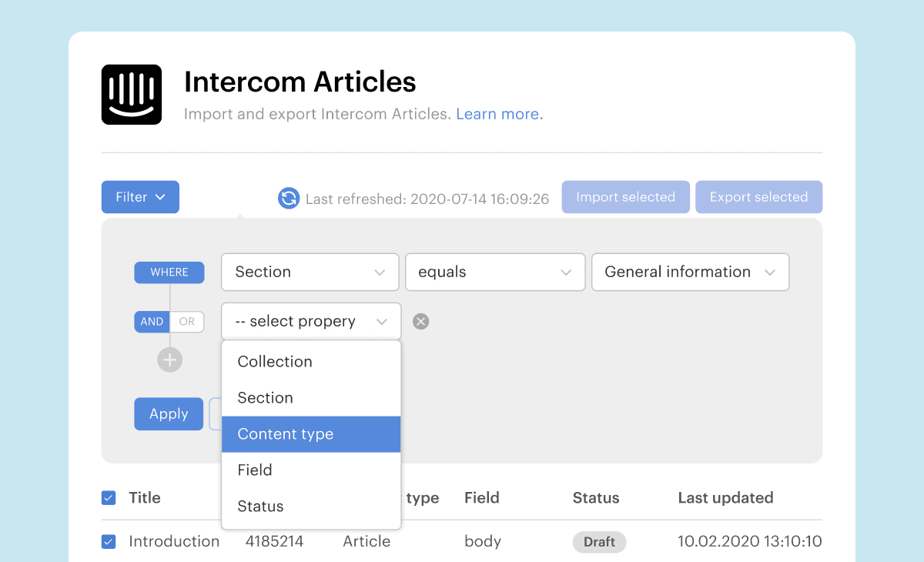Add a filter condition with plus icon

169,360
